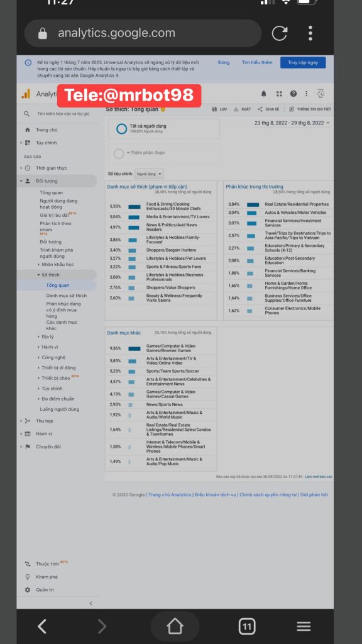Click the help question mark icon
The image size is (362, 644).
pyautogui.click(x=293, y=94)
